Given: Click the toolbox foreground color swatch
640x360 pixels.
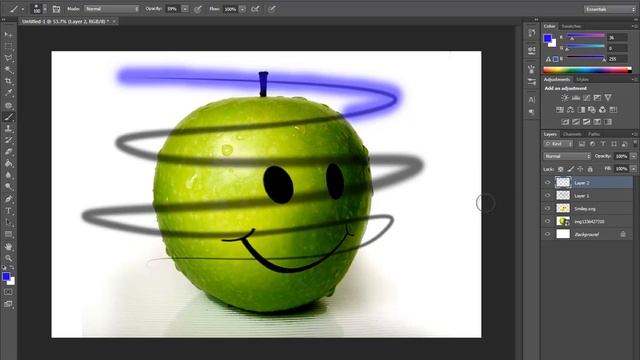Looking at the screenshot, I should (6, 277).
